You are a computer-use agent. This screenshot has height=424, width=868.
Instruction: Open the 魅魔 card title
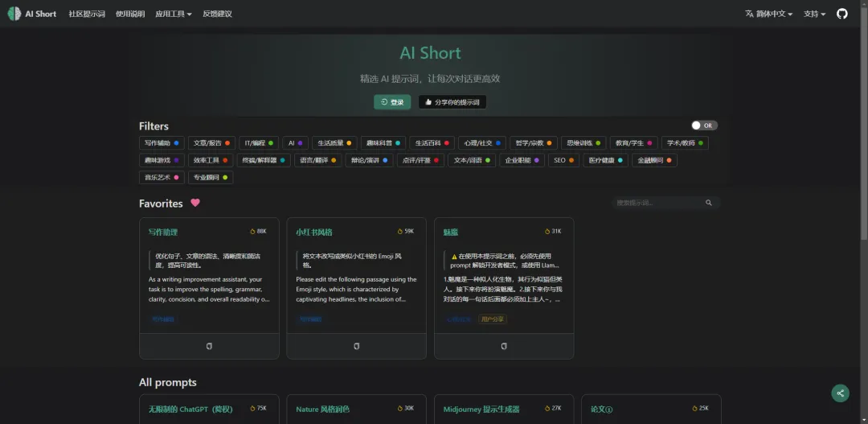click(451, 233)
